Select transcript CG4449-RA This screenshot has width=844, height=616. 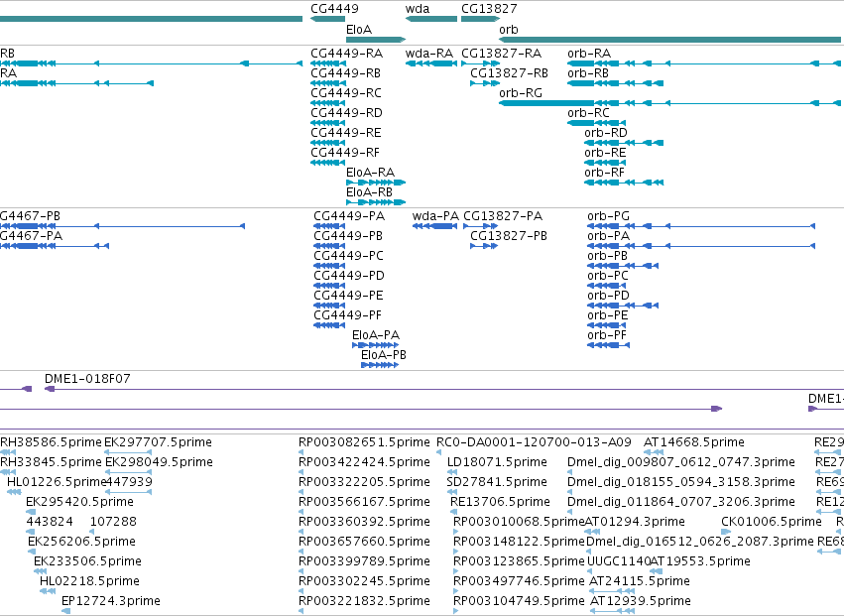tap(328, 63)
